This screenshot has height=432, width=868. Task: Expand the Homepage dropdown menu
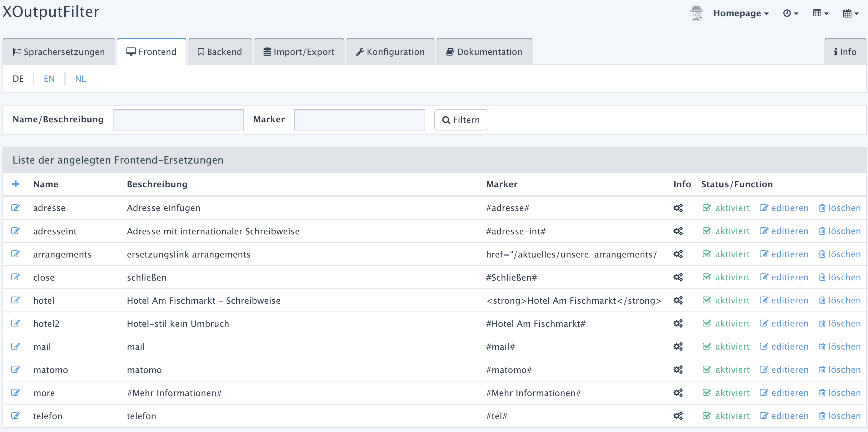click(741, 13)
